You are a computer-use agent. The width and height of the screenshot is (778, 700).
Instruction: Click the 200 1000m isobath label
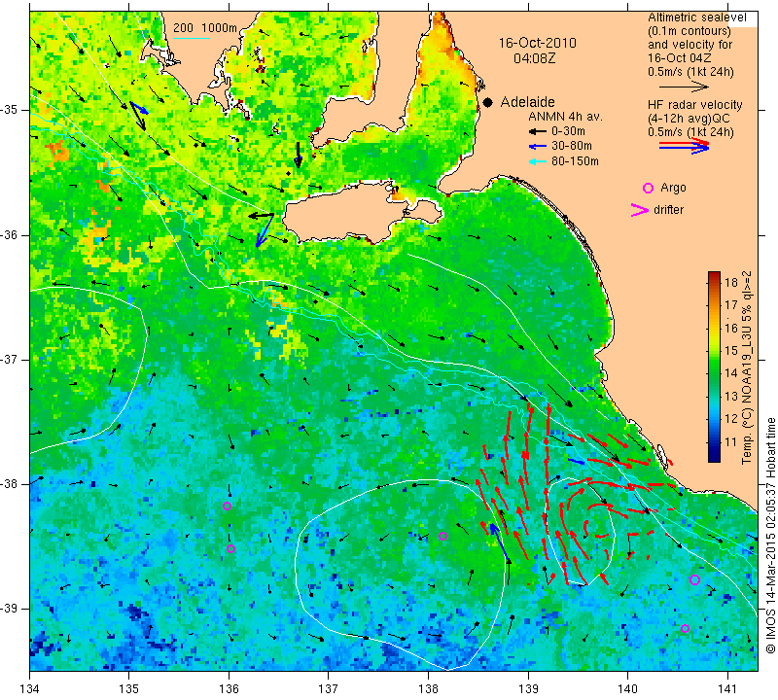[205, 28]
